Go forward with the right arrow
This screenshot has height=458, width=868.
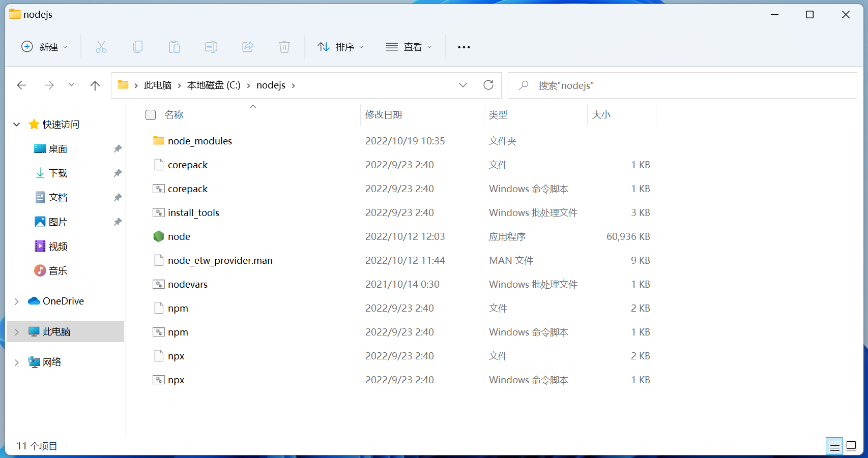[49, 85]
